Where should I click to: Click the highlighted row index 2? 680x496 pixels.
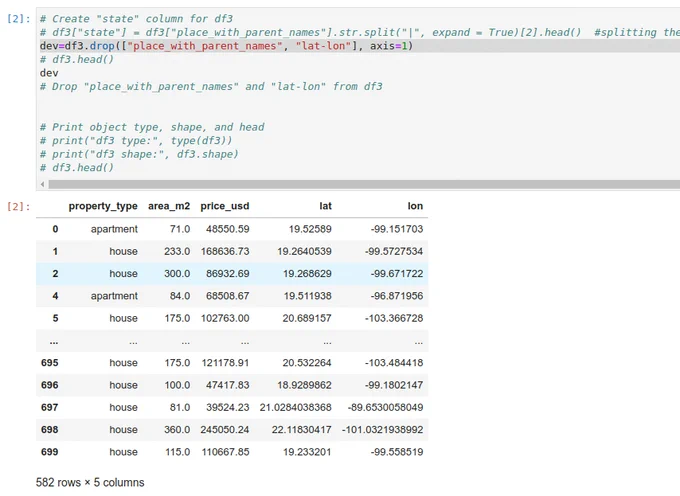tap(55, 274)
